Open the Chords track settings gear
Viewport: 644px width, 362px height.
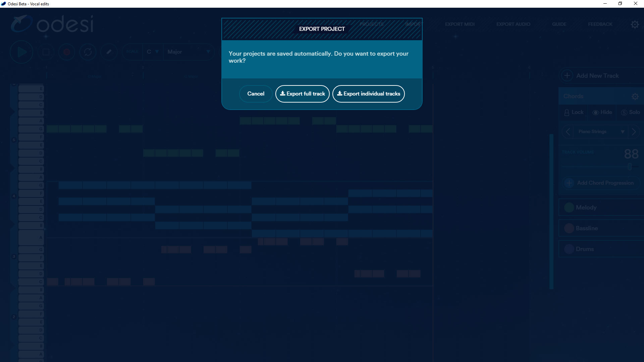click(x=636, y=96)
